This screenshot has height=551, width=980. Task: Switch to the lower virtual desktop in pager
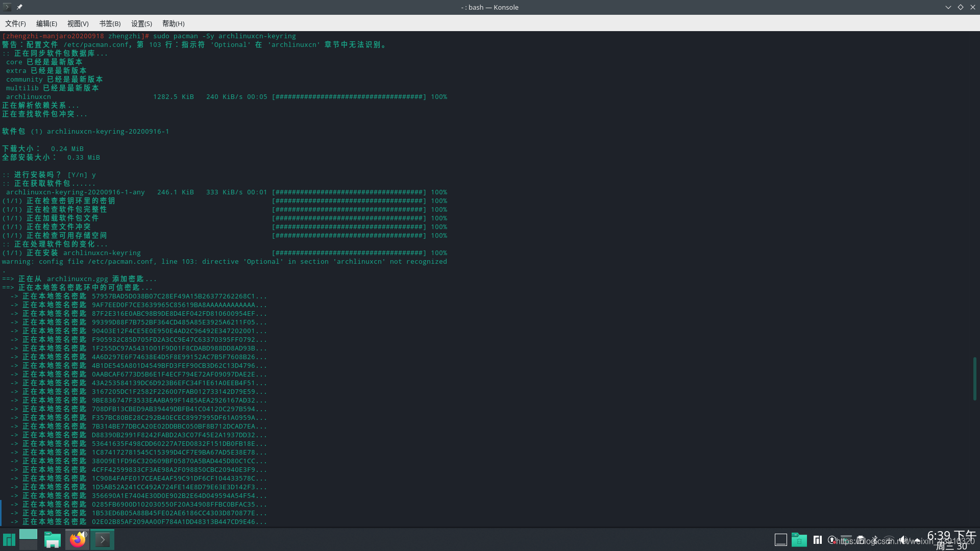click(28, 545)
